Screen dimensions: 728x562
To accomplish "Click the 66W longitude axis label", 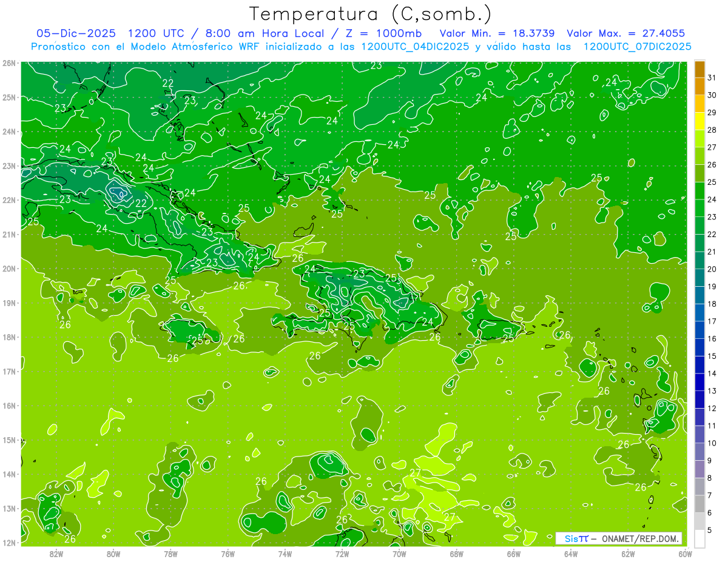I will pos(513,554).
